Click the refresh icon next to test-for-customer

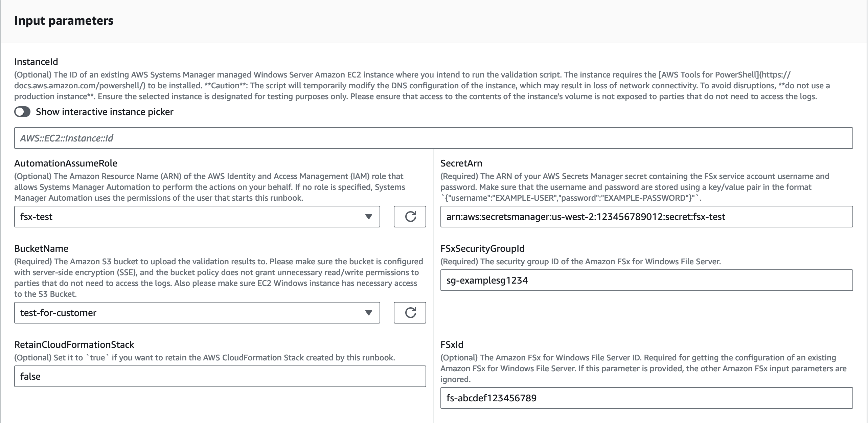click(x=410, y=313)
